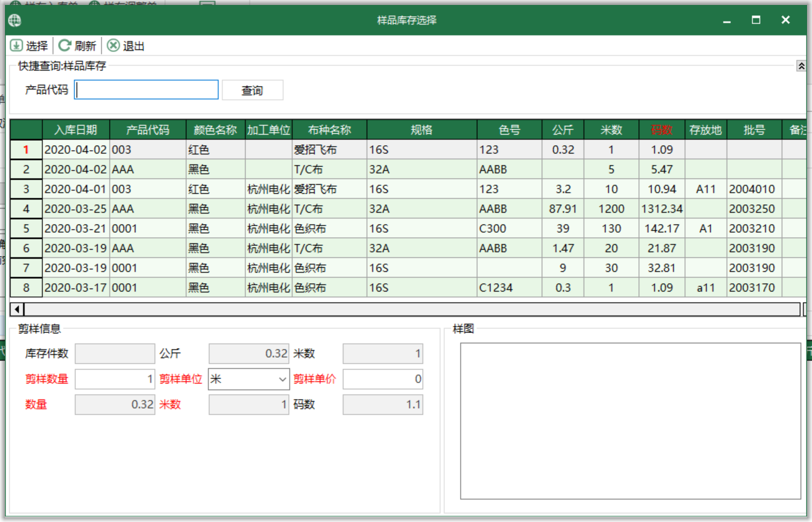Click 公斤 cell 1.47

click(563, 248)
